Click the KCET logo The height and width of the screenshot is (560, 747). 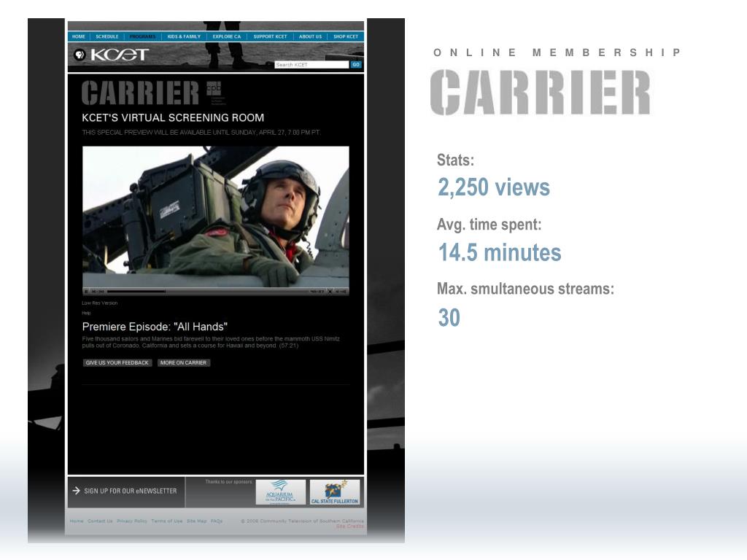coord(120,55)
